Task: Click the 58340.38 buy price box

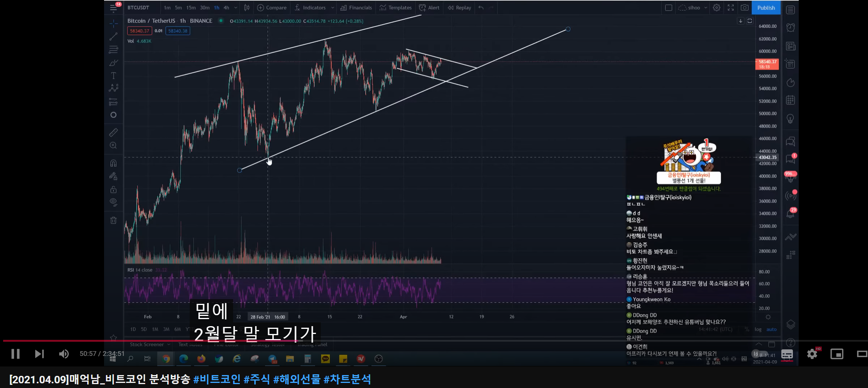Action: (178, 31)
